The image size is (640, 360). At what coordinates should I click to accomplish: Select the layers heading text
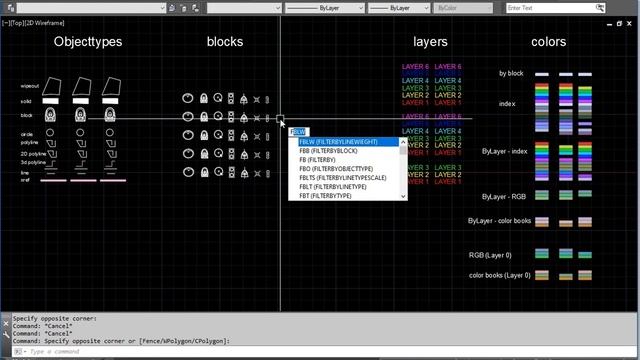point(430,42)
